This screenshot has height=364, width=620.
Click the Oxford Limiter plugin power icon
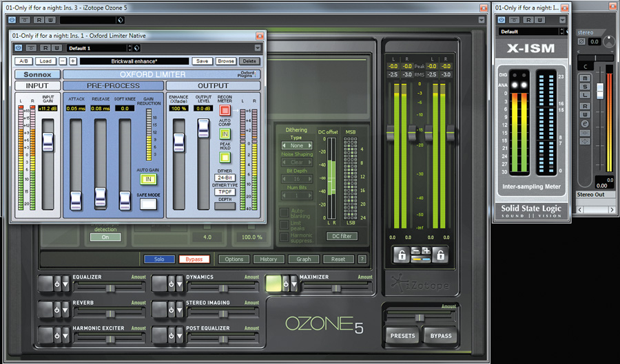[18, 48]
